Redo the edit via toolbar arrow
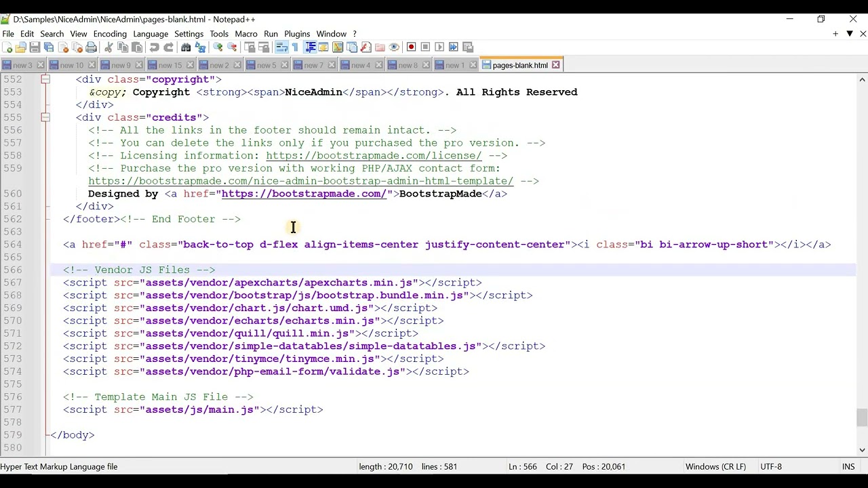The width and height of the screenshot is (868, 488). (x=168, y=47)
